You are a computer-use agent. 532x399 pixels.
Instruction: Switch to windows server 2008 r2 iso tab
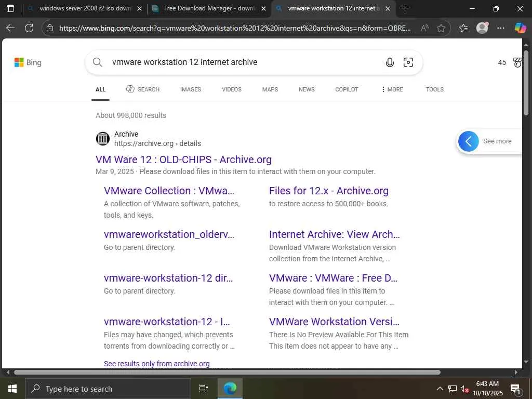tap(85, 8)
